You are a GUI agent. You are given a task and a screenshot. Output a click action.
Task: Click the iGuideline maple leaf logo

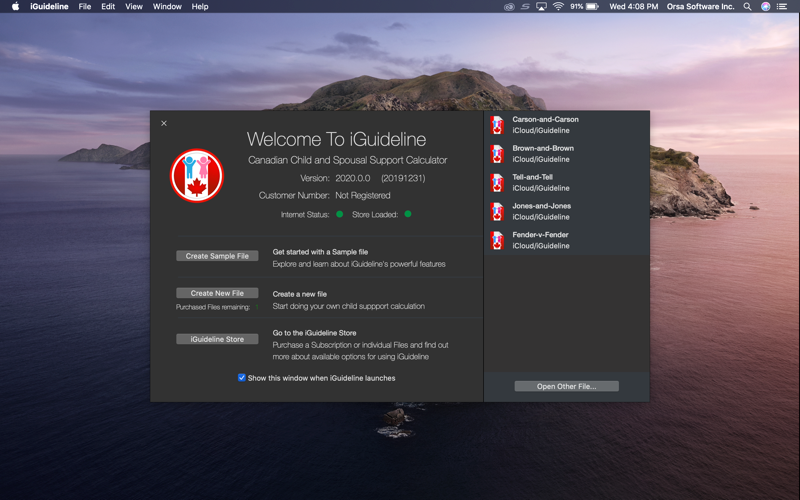pyautogui.click(x=197, y=176)
